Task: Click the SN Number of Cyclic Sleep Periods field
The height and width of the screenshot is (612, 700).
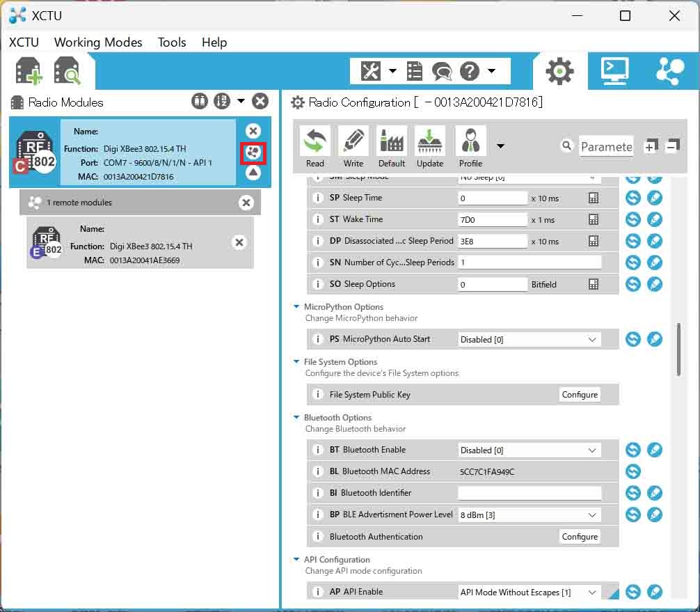Action: tap(530, 262)
